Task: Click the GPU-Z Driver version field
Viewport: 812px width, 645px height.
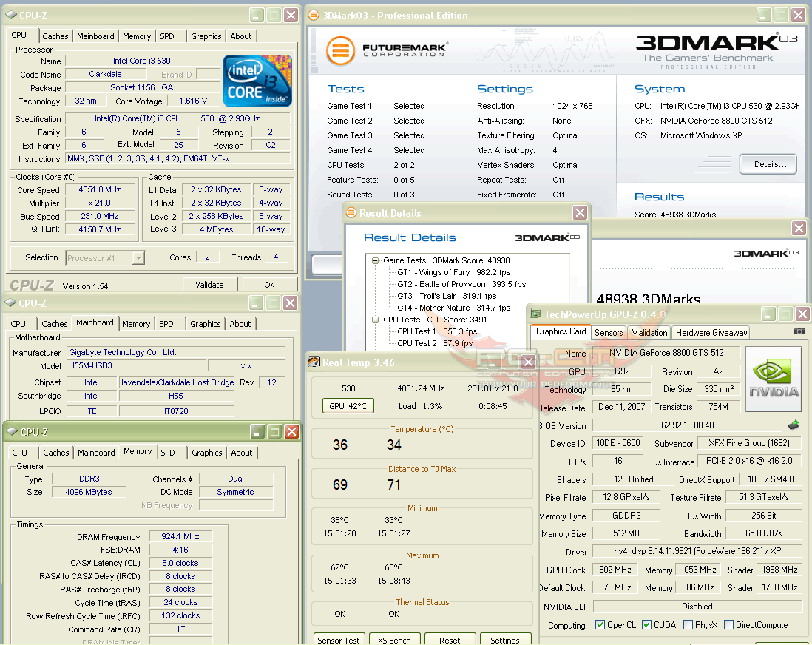Action: coord(697,551)
